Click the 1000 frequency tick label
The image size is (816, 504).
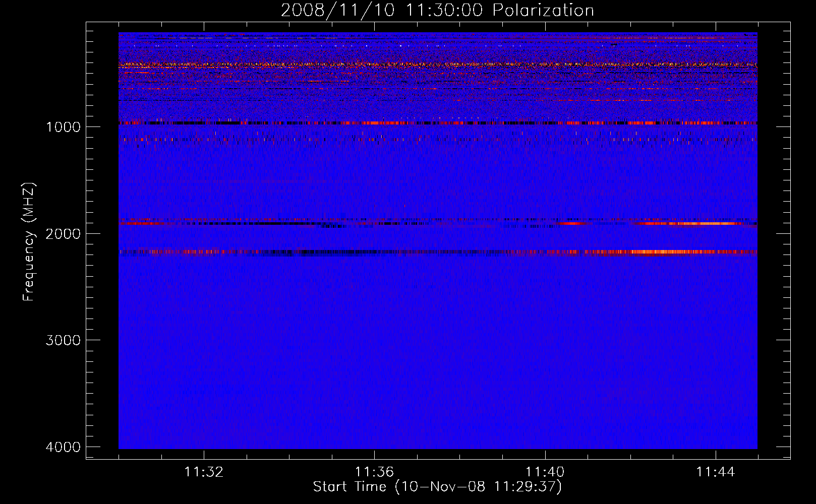(x=63, y=127)
